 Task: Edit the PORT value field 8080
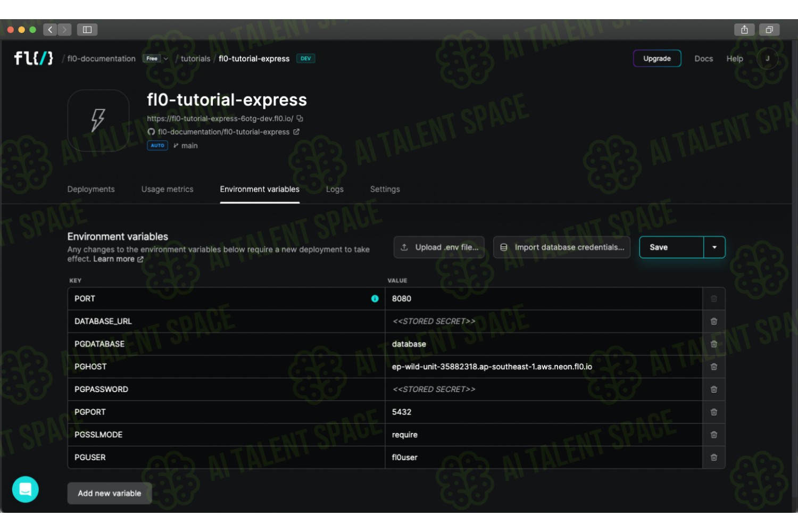[544, 298]
